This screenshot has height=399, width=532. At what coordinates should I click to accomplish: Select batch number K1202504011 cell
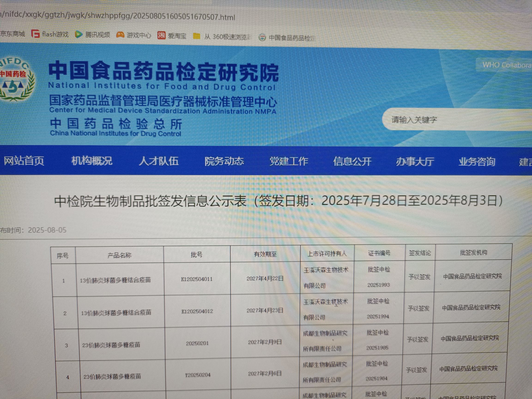197,279
